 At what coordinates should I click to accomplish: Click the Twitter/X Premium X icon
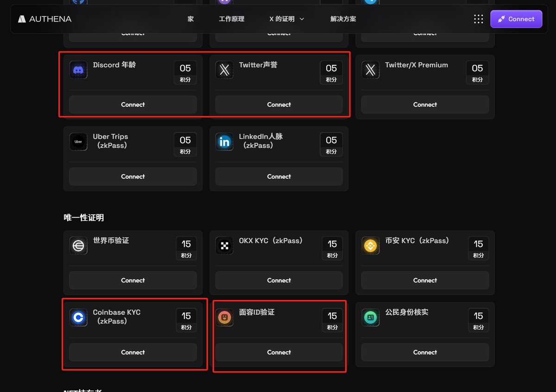click(x=370, y=70)
